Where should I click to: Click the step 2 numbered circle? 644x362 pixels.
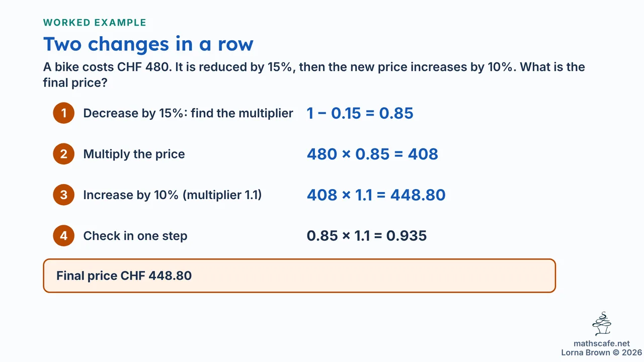point(63,154)
